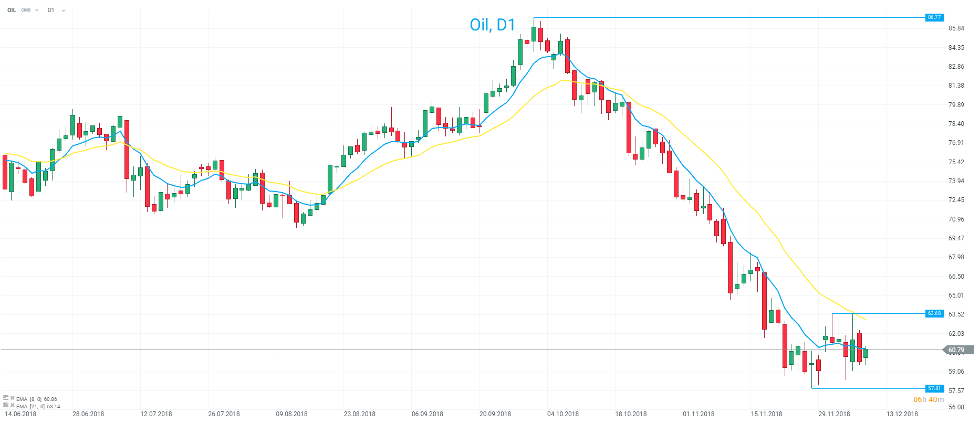980x423 pixels.
Task: Click the 04.10.2018 date on time axis
Action: 563,414
